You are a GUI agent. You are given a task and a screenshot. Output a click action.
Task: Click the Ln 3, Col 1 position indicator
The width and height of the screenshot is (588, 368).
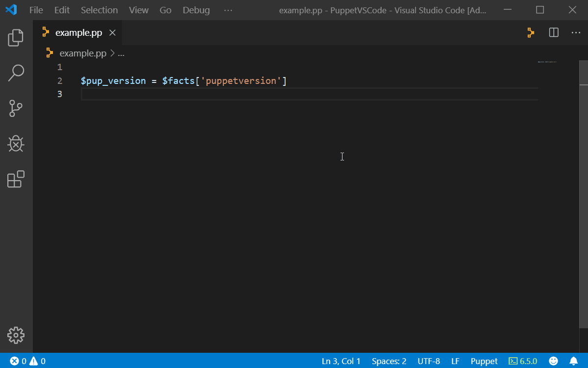341,361
